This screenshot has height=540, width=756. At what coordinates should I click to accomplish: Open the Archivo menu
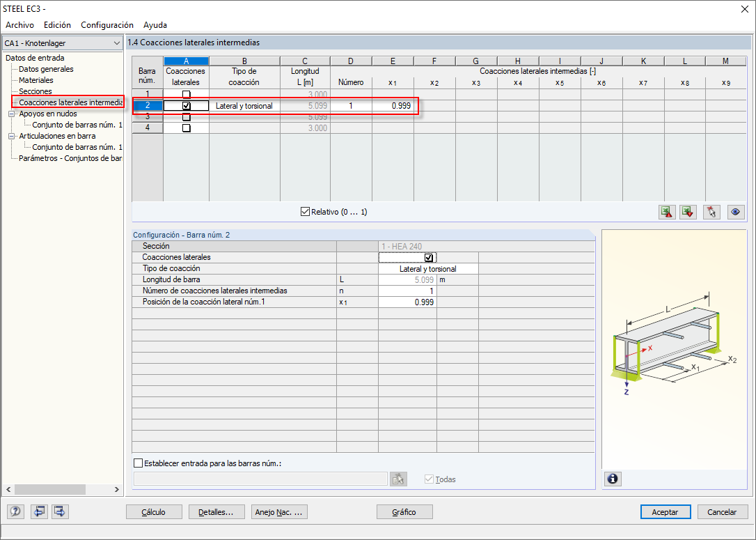click(x=19, y=25)
